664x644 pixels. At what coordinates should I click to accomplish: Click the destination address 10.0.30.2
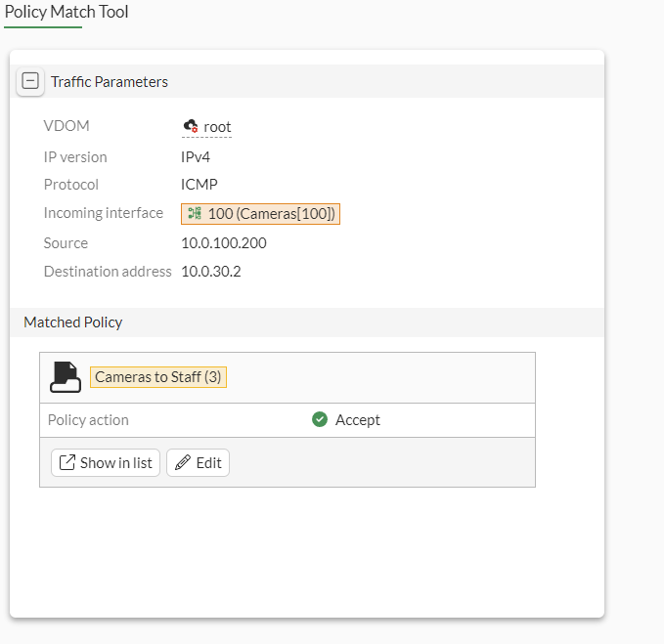click(211, 271)
